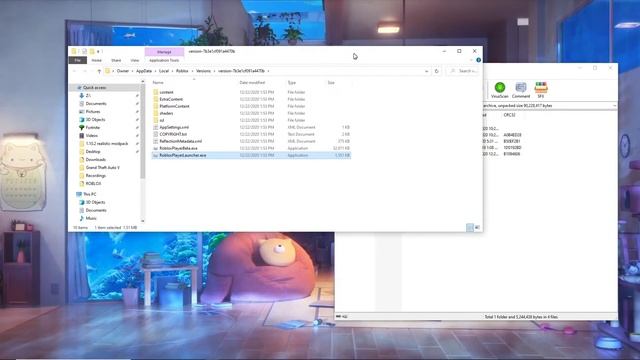
Task: Select the ExtraContent folder
Action: [251, 99]
